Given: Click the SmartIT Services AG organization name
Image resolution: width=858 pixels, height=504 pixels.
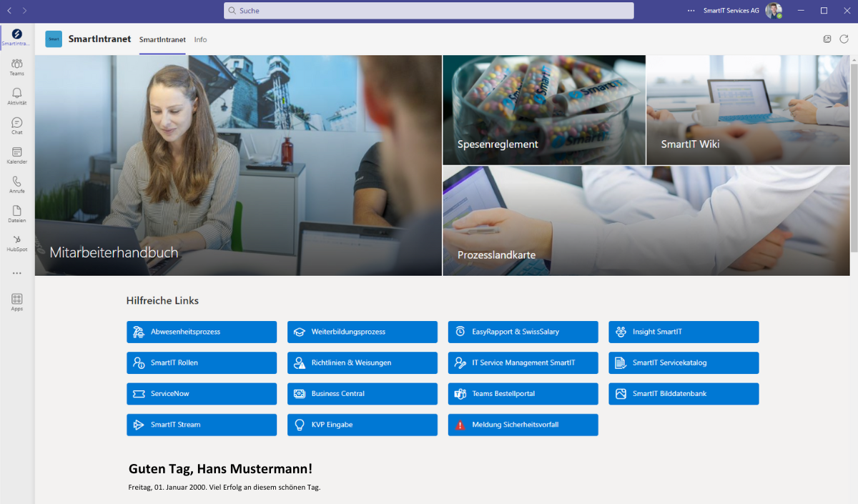Looking at the screenshot, I should (x=731, y=11).
